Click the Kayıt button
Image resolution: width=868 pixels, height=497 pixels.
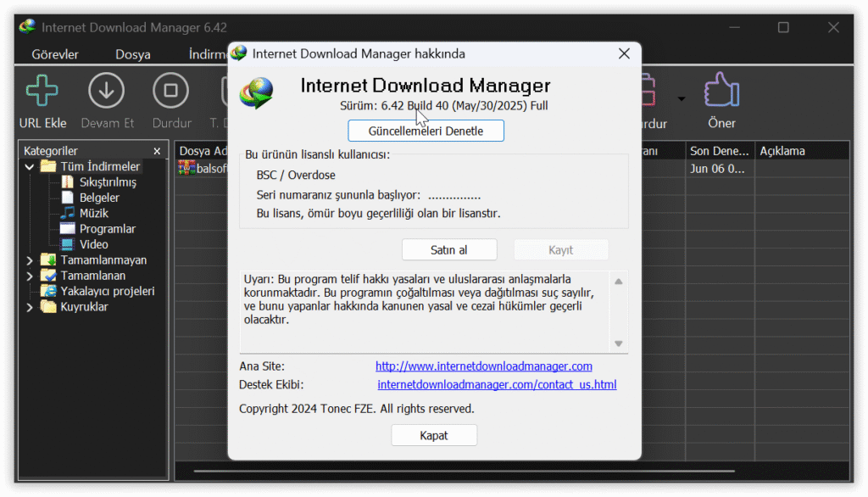[561, 250]
